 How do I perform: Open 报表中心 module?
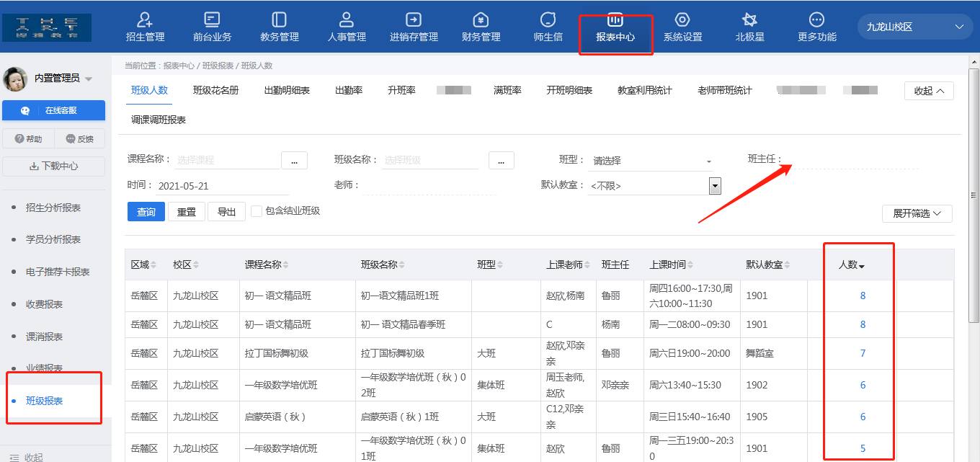click(615, 27)
